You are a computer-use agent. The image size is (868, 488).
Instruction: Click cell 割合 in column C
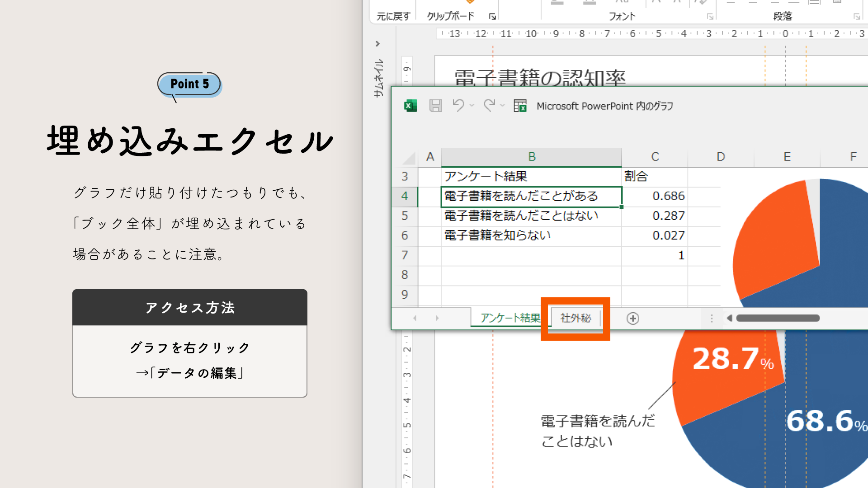(655, 177)
